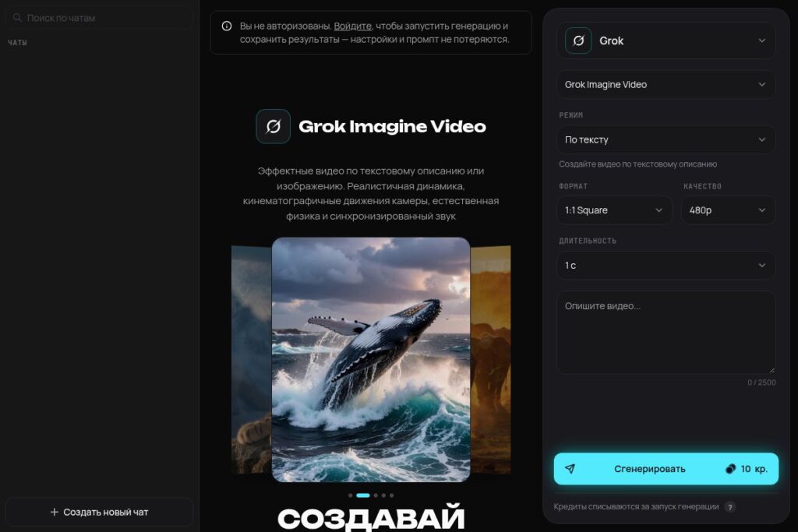Open the 1:1 Square format dropdown
The width and height of the screenshot is (798, 532).
(614, 210)
